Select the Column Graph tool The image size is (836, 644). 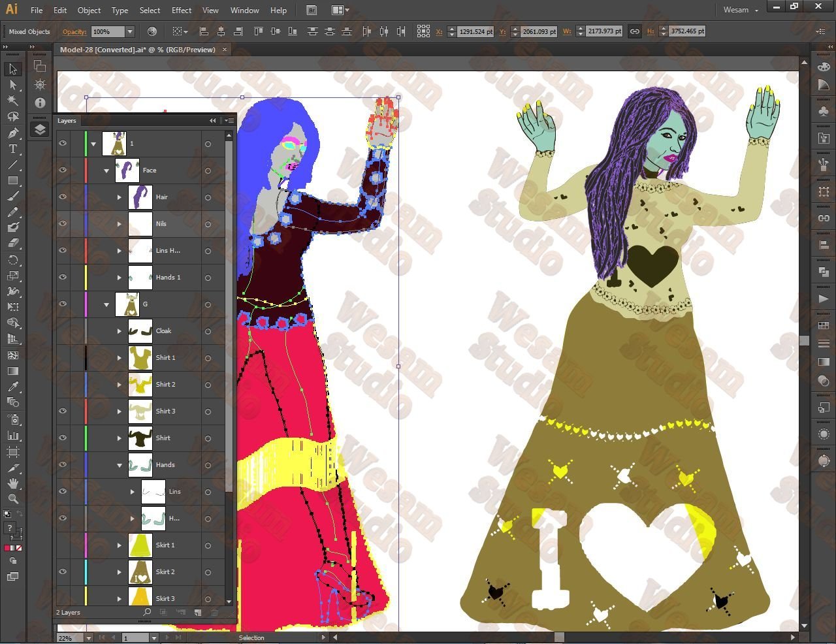coord(13,435)
